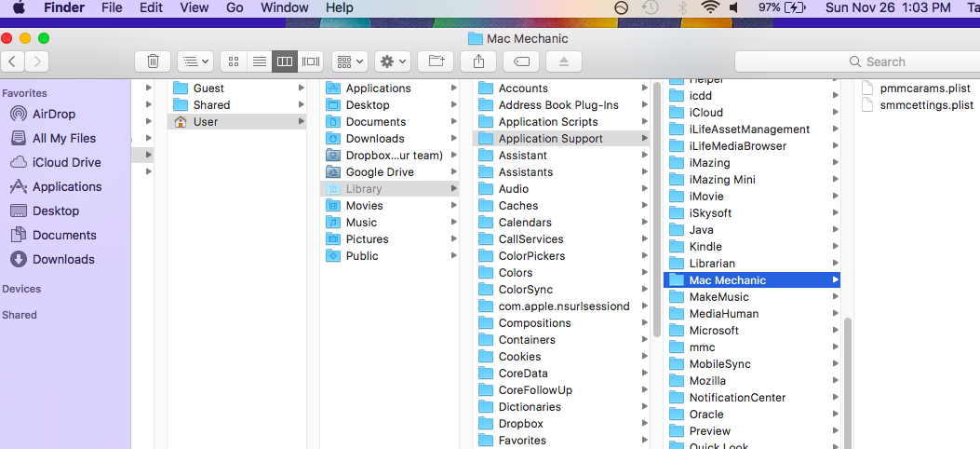The width and height of the screenshot is (980, 449).
Task: Select the Kindle folder
Action: tap(752, 246)
